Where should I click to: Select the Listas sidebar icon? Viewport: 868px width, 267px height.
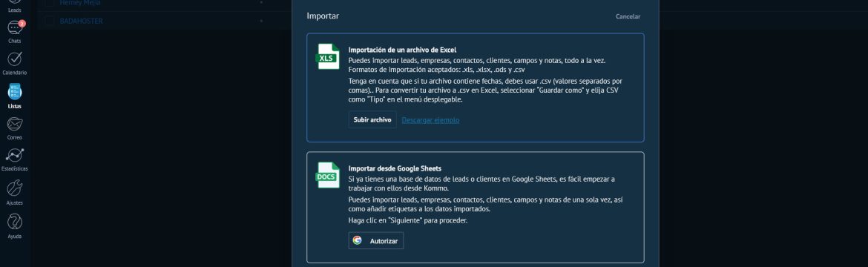[14, 95]
